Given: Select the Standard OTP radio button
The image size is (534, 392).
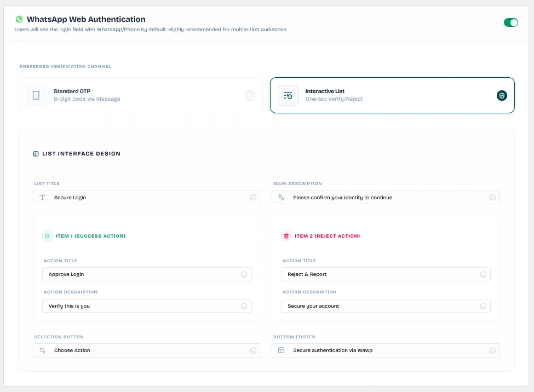Looking at the screenshot, I should (x=250, y=95).
